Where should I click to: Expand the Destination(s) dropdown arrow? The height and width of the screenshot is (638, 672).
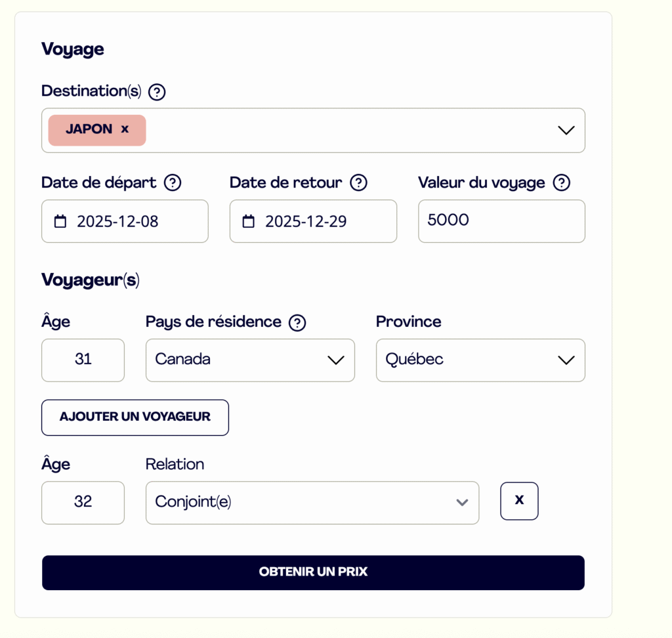[566, 130]
